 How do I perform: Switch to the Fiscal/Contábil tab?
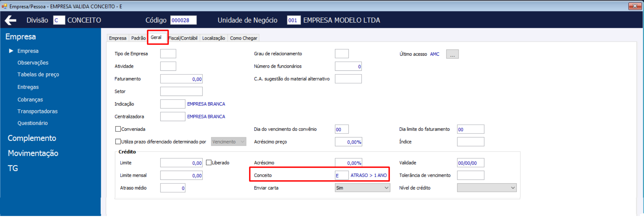coord(183,38)
